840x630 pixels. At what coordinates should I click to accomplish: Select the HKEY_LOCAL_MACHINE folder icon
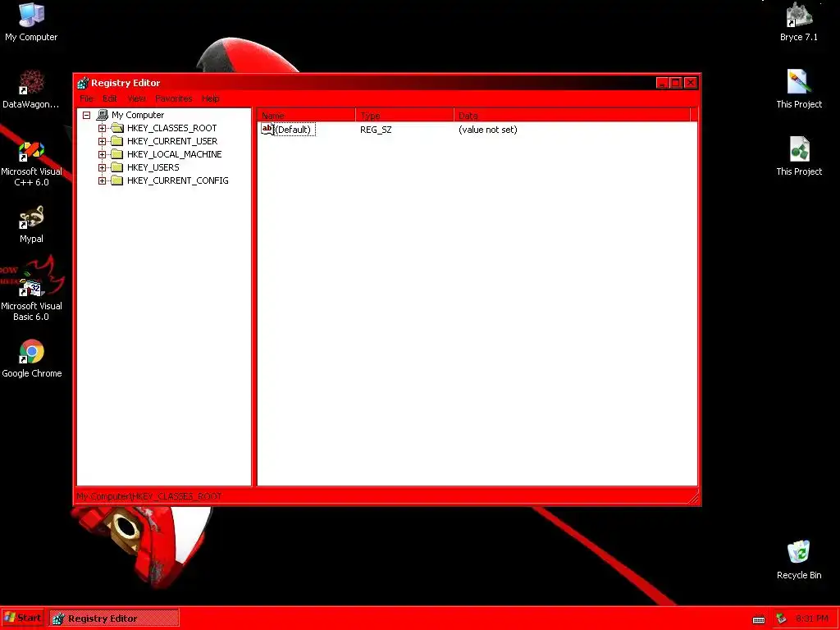[116, 154]
